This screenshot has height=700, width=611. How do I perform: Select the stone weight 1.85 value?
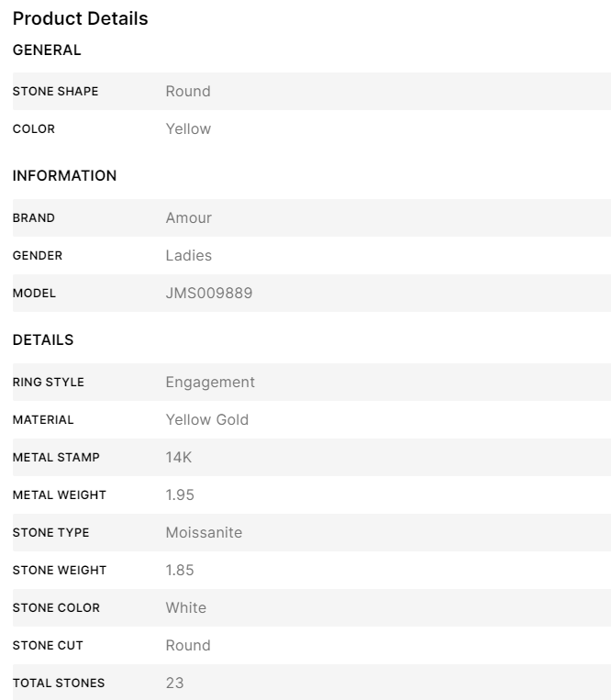coord(180,570)
